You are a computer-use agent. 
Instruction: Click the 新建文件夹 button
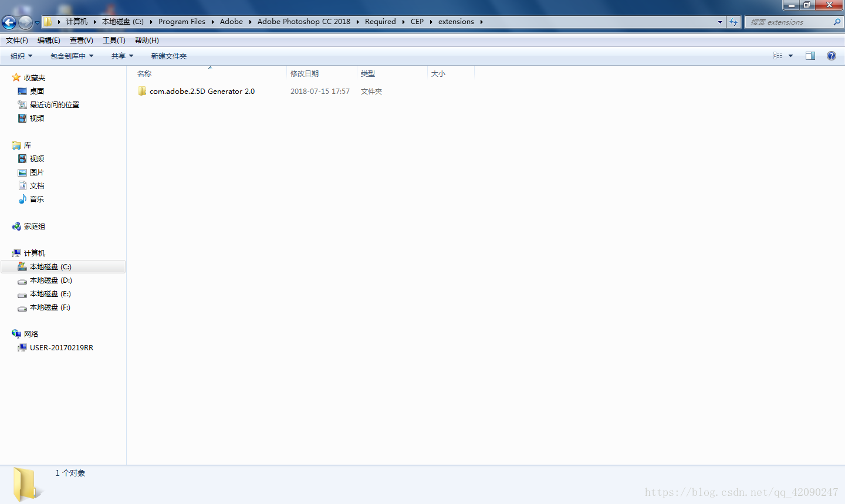pyautogui.click(x=169, y=56)
